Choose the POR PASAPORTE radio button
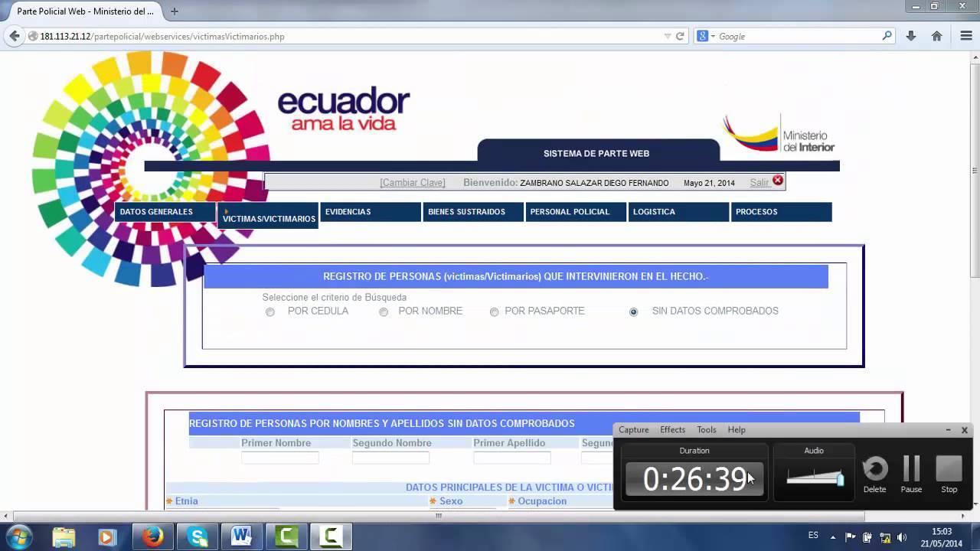Viewport: 980px width, 551px height. 495,311
